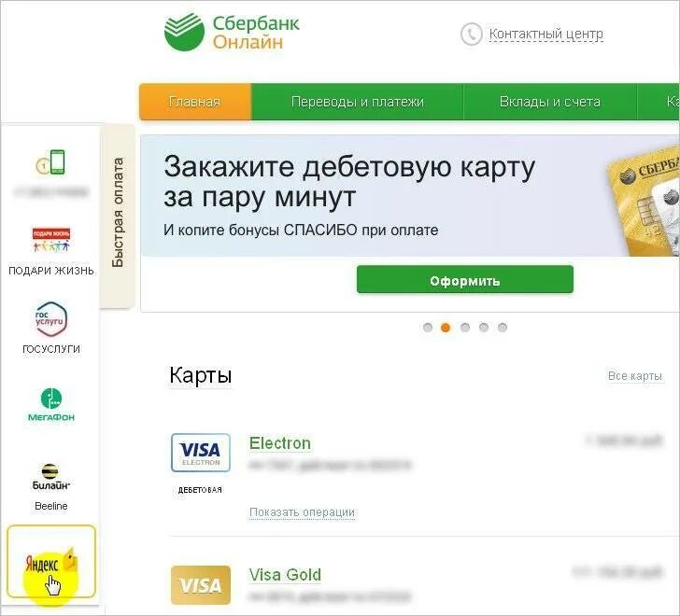Open the Яндекс wallet payment icon

coord(51,562)
